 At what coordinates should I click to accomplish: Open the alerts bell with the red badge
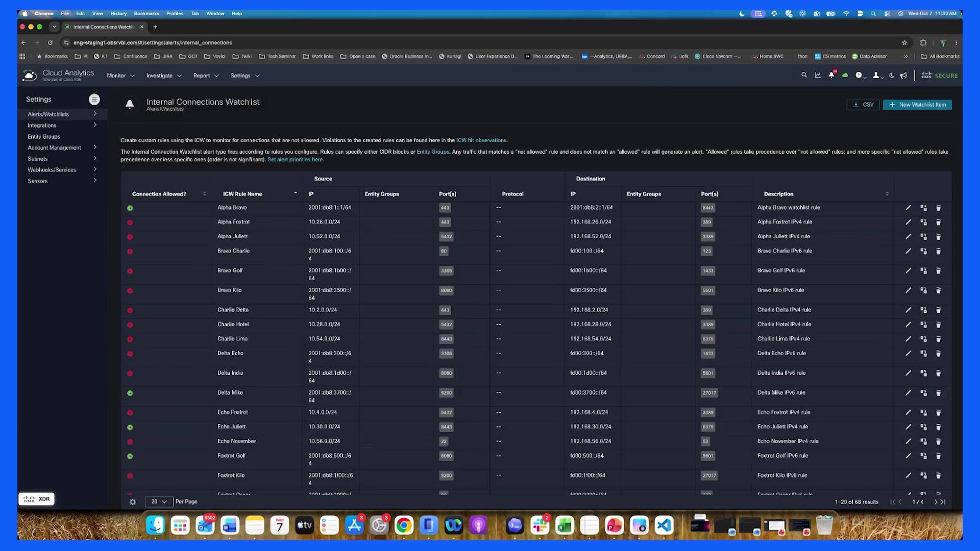(x=831, y=74)
